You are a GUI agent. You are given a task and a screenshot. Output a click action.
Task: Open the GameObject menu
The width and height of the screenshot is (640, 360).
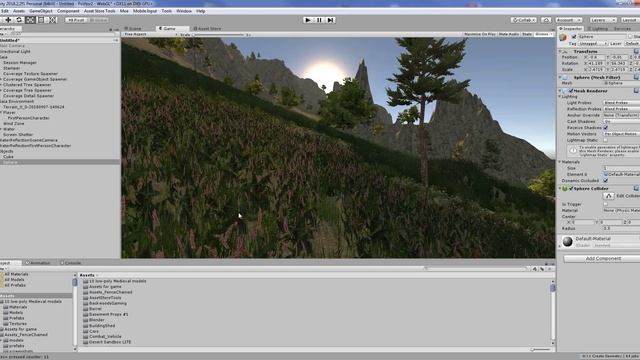pyautogui.click(x=41, y=11)
